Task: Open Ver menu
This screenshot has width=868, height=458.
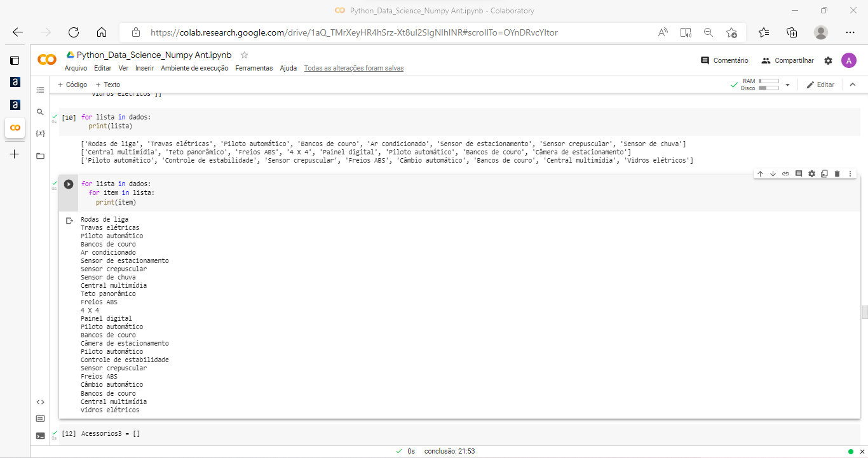Action: tap(123, 68)
